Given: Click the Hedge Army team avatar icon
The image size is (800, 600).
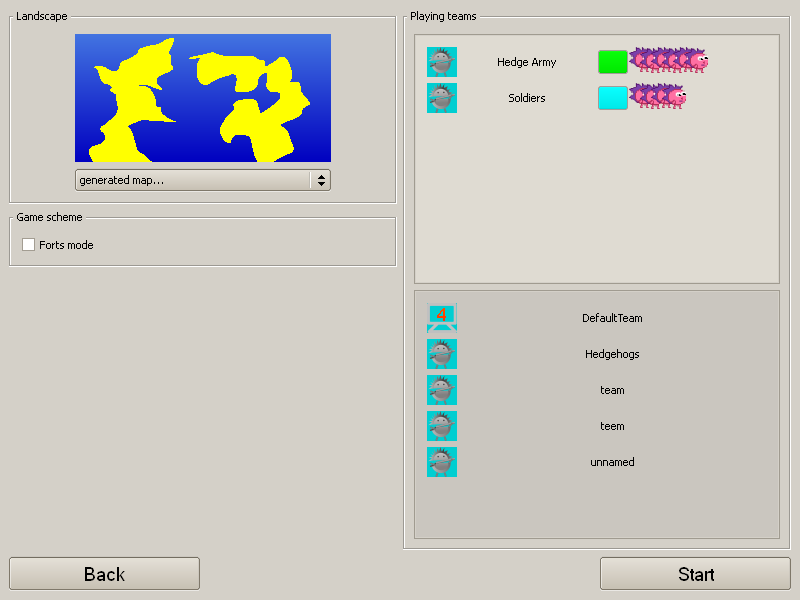Looking at the screenshot, I should 442,62.
